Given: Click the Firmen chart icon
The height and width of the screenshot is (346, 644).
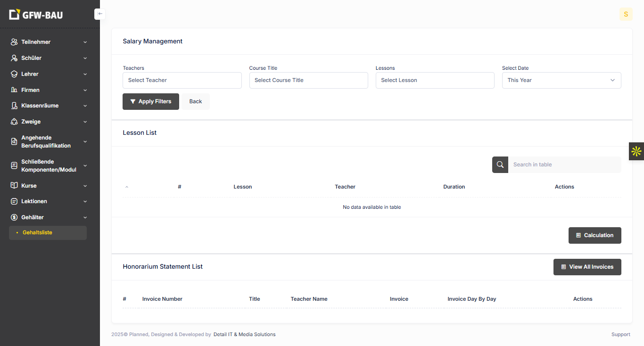Looking at the screenshot, I should [x=14, y=90].
